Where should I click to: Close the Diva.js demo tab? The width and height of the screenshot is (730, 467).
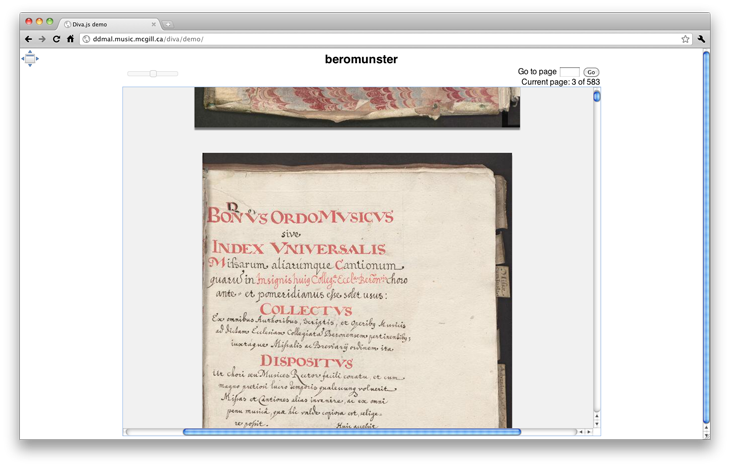coord(150,23)
